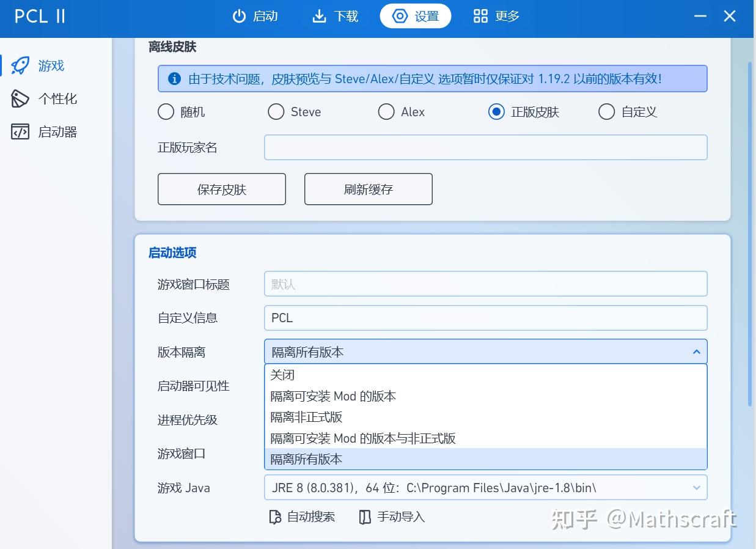Trigger 自动搜索 for Java installations
Viewport: 756px width, 549px height.
pos(302,517)
